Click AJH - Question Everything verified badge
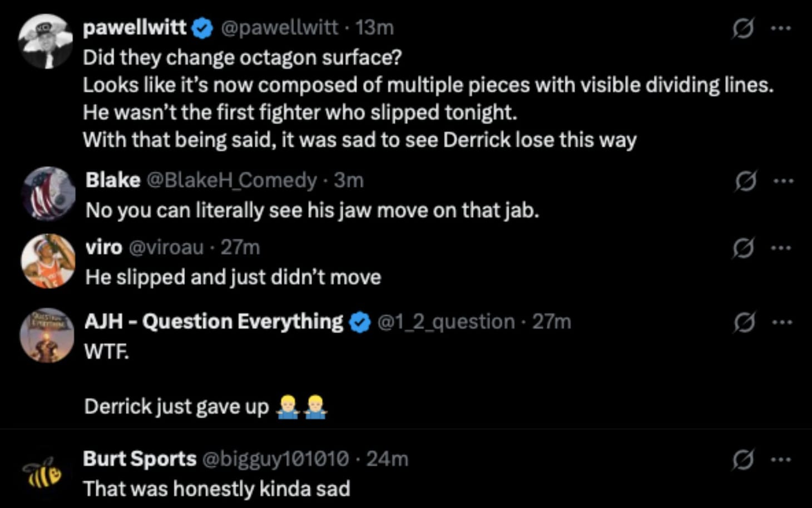The height and width of the screenshot is (508, 812). [360, 322]
